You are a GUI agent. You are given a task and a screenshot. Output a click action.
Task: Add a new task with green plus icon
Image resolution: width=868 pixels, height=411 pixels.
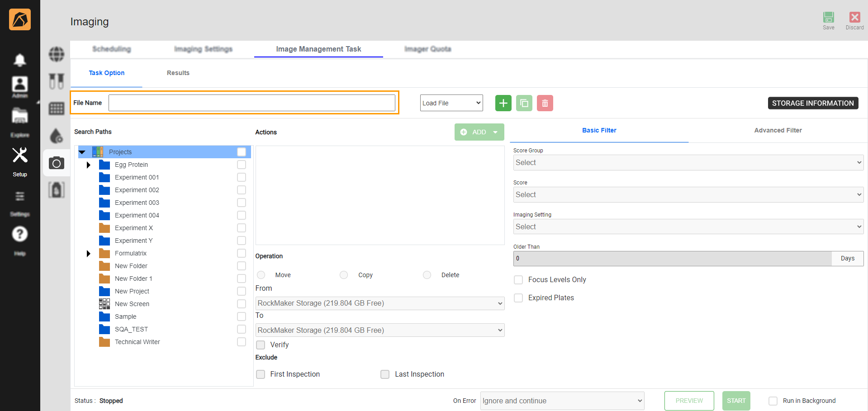pos(503,103)
